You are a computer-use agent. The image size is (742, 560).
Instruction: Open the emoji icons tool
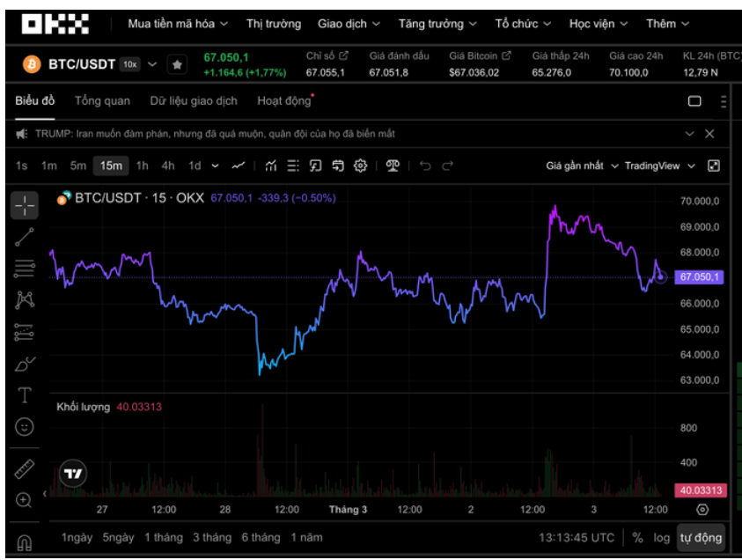tap(24, 426)
